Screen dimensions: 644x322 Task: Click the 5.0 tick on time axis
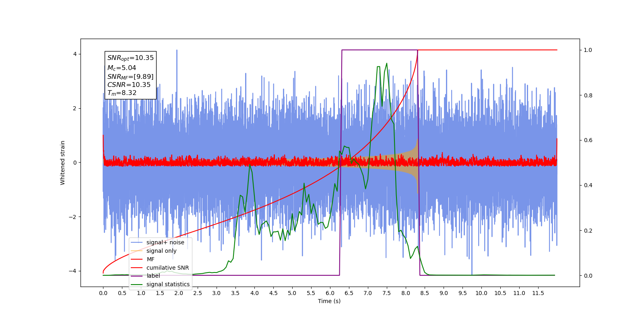coord(292,293)
